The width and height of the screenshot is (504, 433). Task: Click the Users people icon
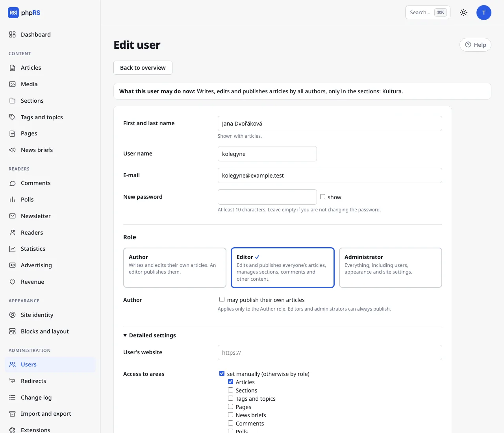[x=13, y=365]
